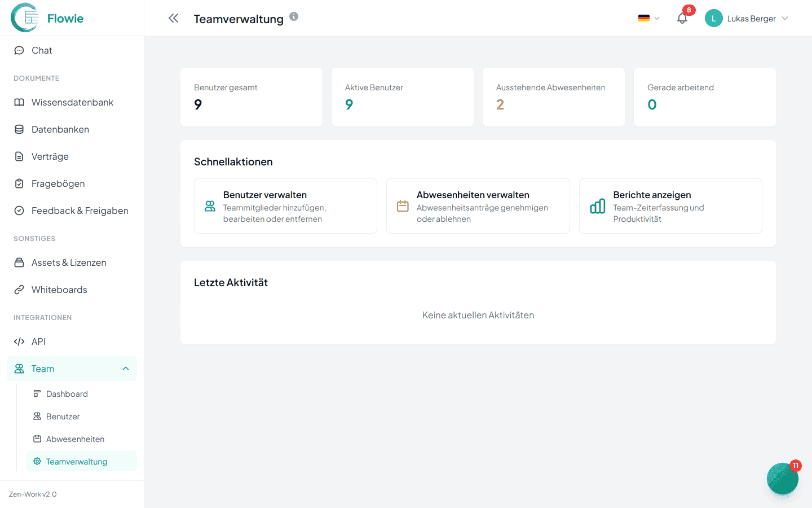Viewport: 812px width, 508px height.
Task: Collapse the sidebar with double-chevron icon
Action: point(174,18)
